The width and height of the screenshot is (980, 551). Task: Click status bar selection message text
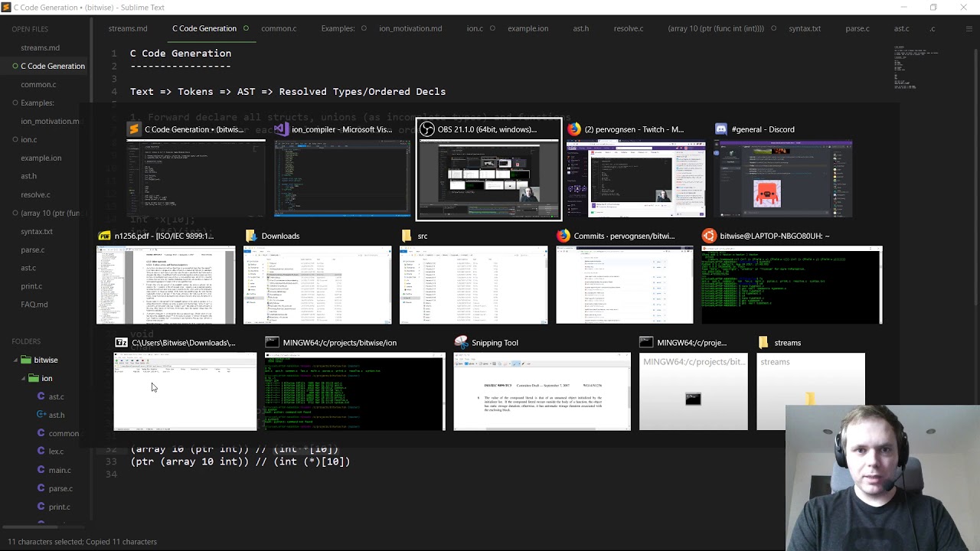click(x=82, y=542)
